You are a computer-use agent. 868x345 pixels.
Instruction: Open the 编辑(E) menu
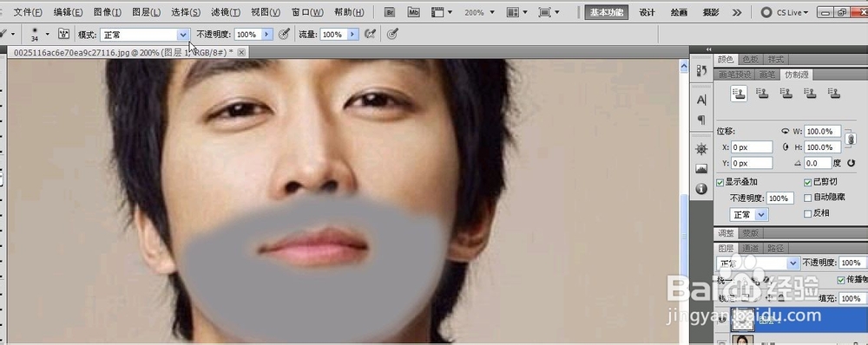[68, 12]
